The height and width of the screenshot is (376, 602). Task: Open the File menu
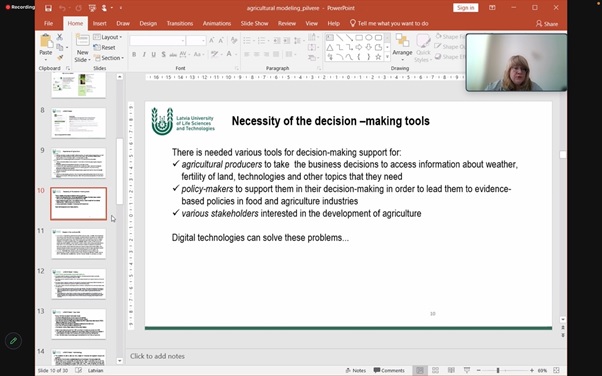coord(48,23)
